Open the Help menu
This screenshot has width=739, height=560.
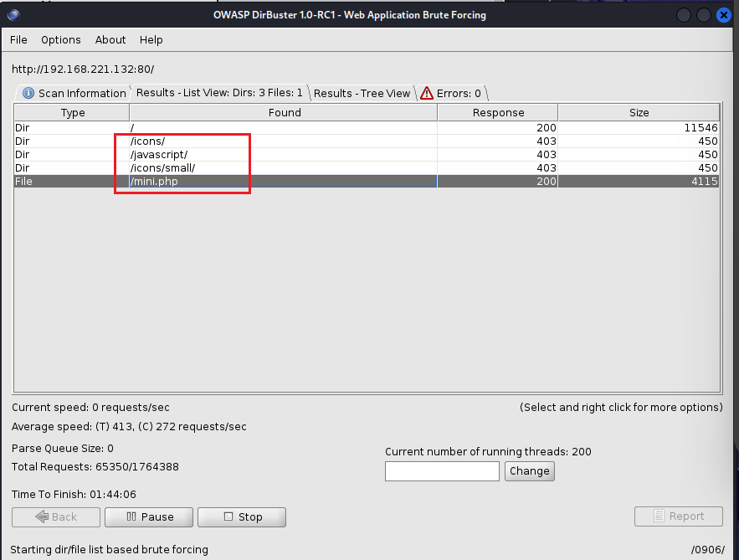coord(151,40)
